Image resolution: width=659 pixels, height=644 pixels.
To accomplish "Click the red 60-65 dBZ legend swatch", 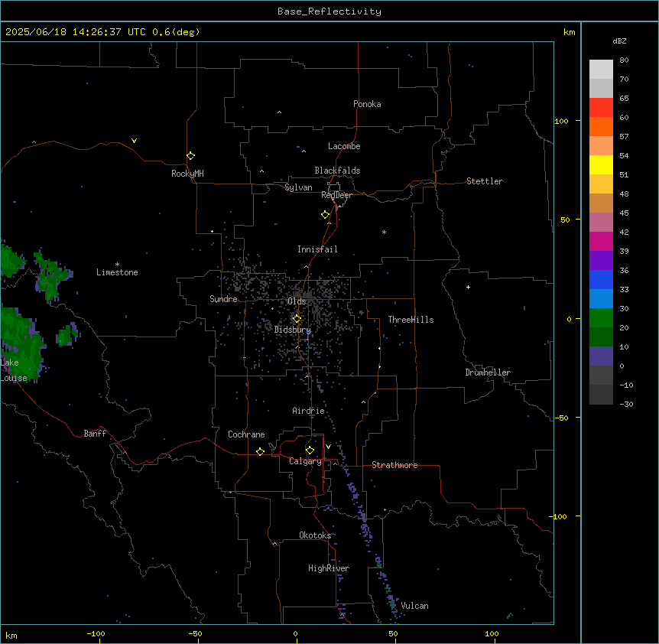I will pos(601,107).
